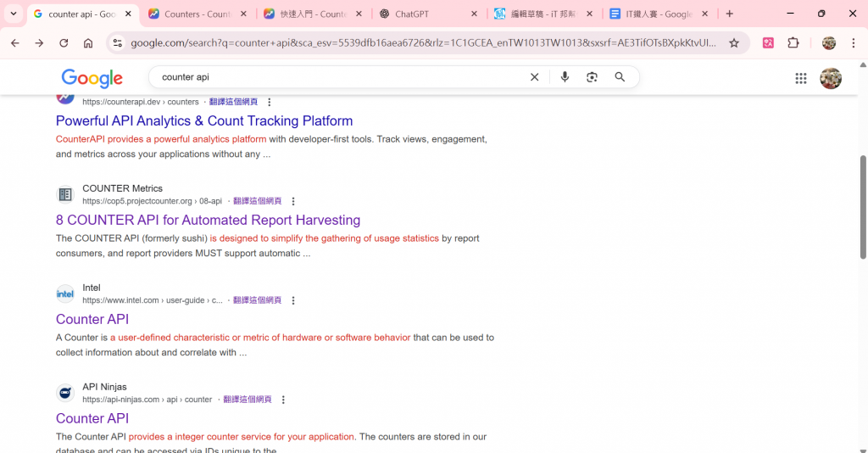Start voice search with microphone icon
Image resolution: width=868 pixels, height=453 pixels.
click(565, 77)
